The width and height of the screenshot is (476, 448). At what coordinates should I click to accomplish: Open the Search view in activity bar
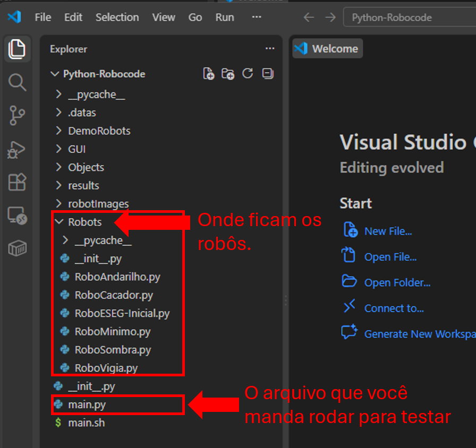tap(17, 82)
